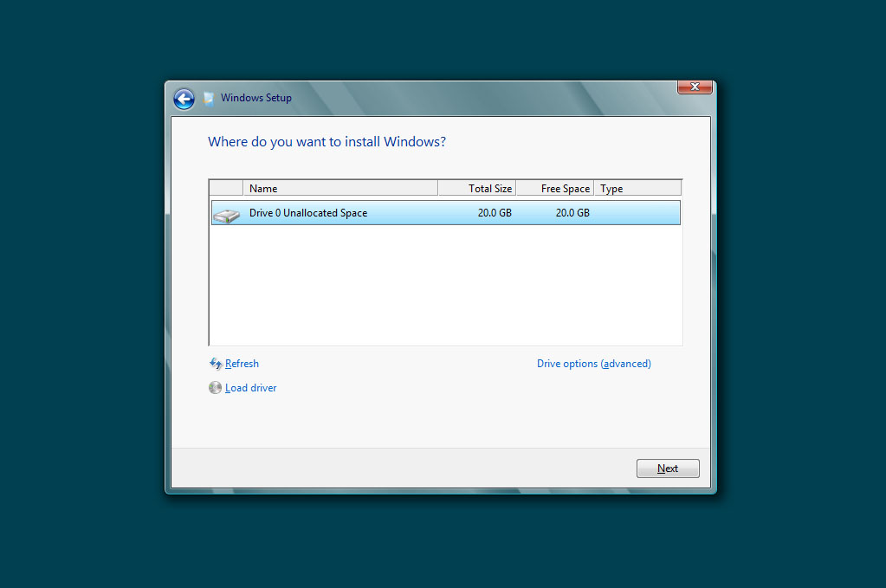Viewport: 886px width, 588px height.
Task: Click the 20.0 GB Total Size value
Action: (x=495, y=213)
